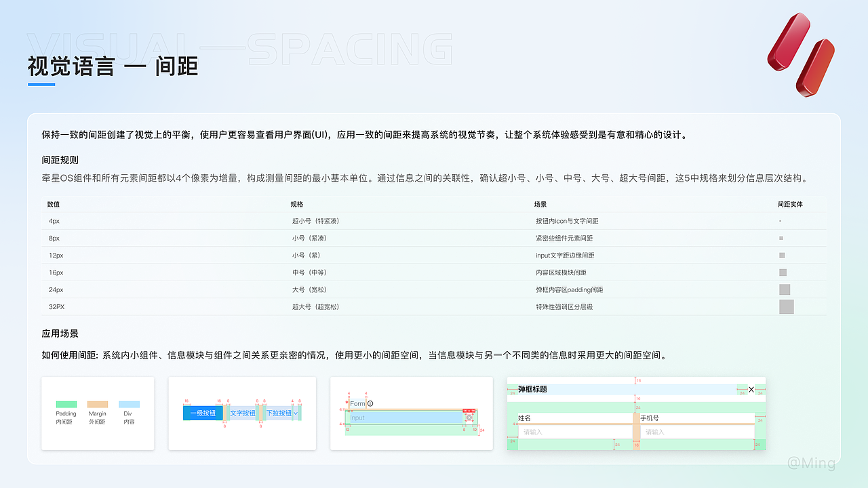Image resolution: width=868 pixels, height=488 pixels.
Task: Open the 下拉按钮 dropdown chevron
Action: (296, 413)
